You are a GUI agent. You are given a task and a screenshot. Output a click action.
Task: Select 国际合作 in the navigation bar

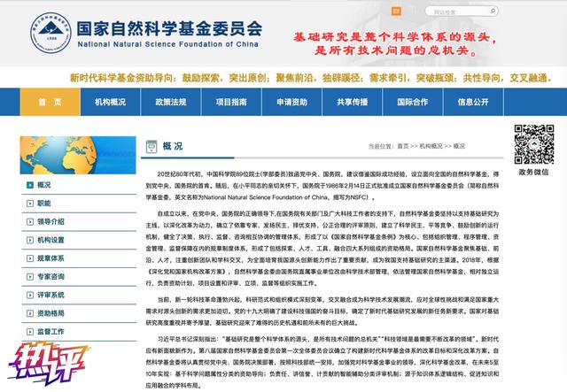[413, 103]
